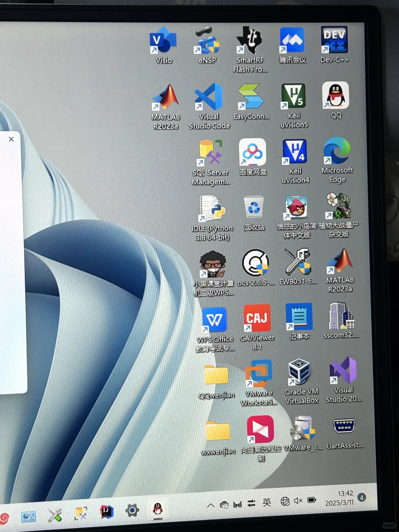Open the SQL Server taskbar icon
399x532 pixels.
coord(81,513)
